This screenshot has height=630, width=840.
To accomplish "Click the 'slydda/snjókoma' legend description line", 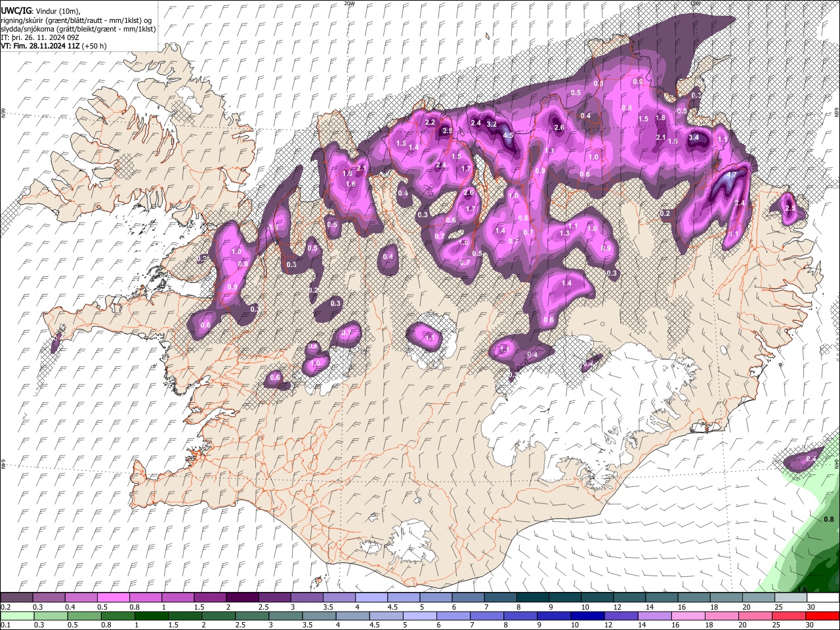I will pos(78,29).
